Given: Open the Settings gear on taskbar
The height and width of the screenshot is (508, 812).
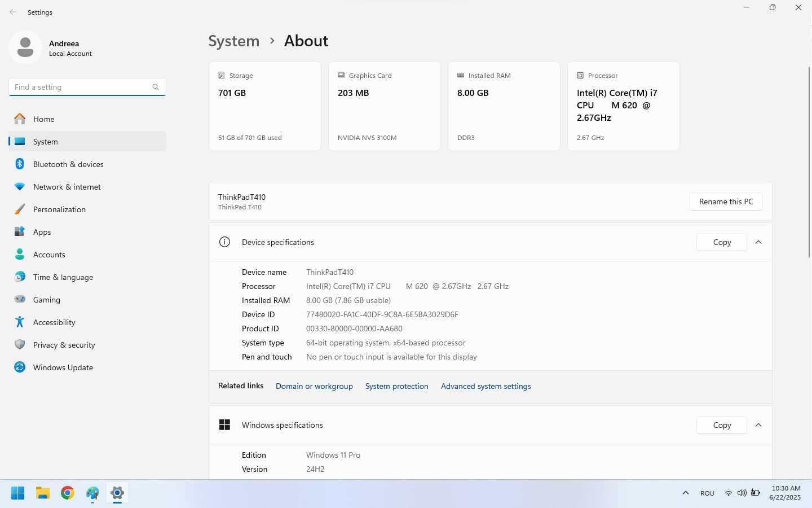Looking at the screenshot, I should pyautogui.click(x=117, y=493).
